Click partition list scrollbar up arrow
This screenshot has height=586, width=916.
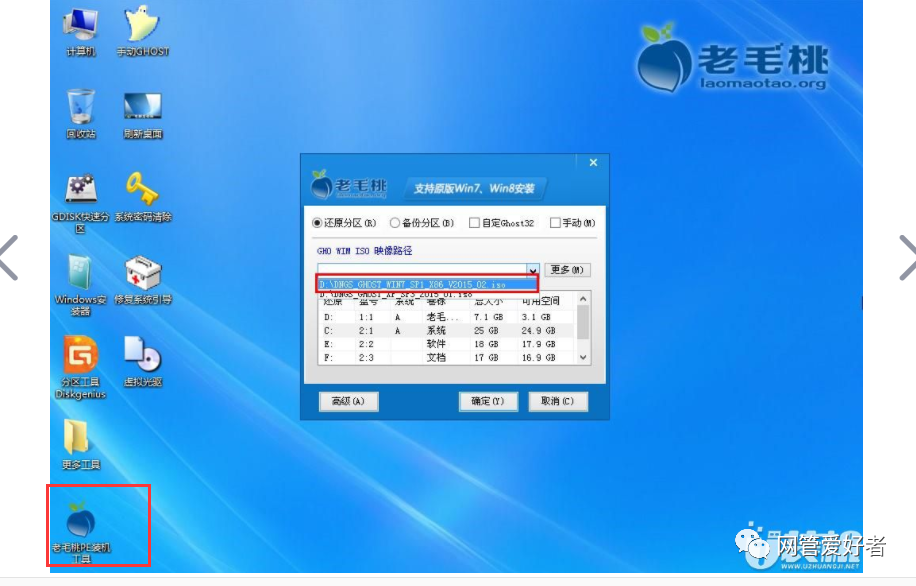(x=582, y=299)
